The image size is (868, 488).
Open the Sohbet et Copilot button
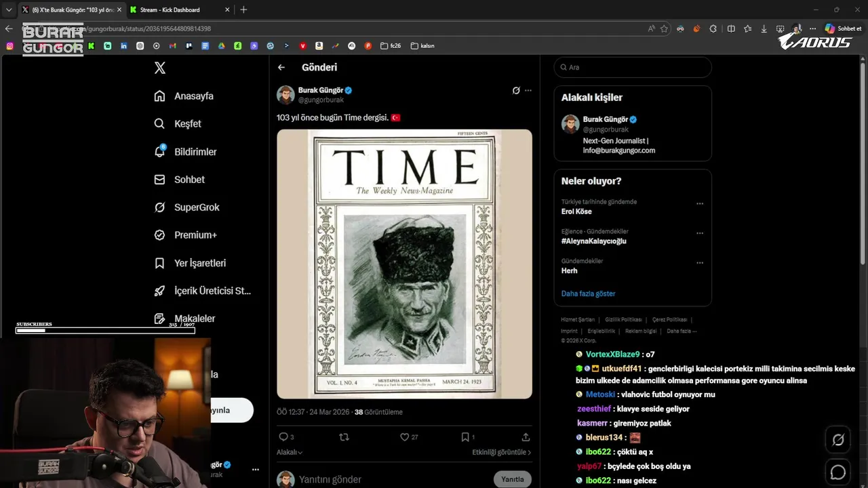click(x=843, y=28)
